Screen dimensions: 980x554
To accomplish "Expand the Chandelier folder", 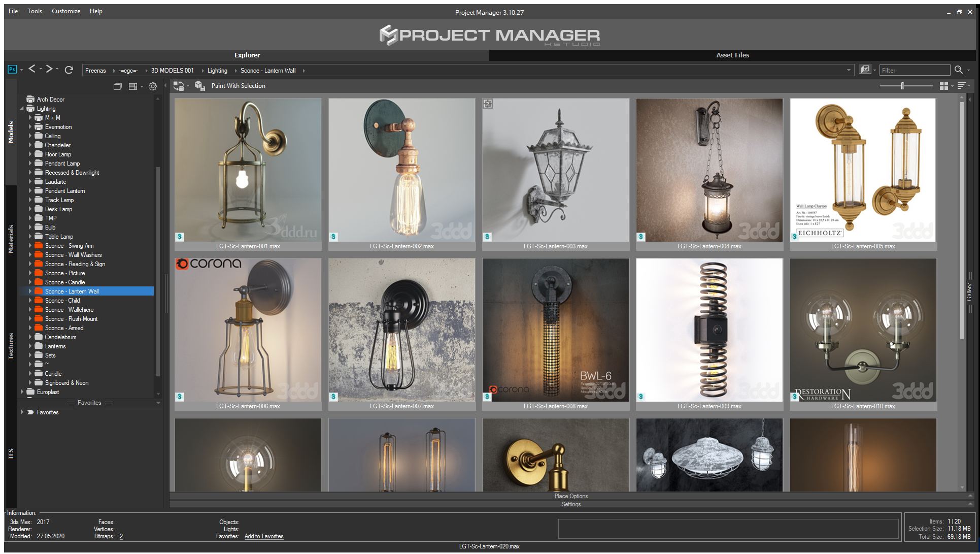I will (30, 145).
